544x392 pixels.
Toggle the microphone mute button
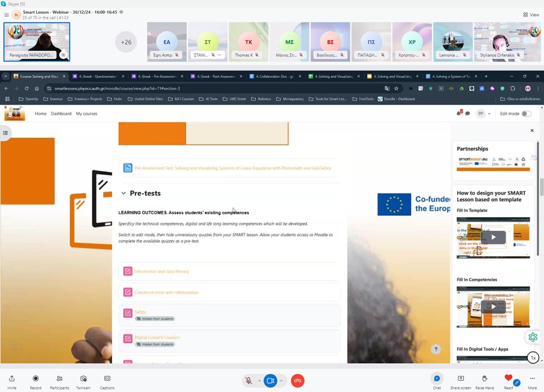[249, 381]
